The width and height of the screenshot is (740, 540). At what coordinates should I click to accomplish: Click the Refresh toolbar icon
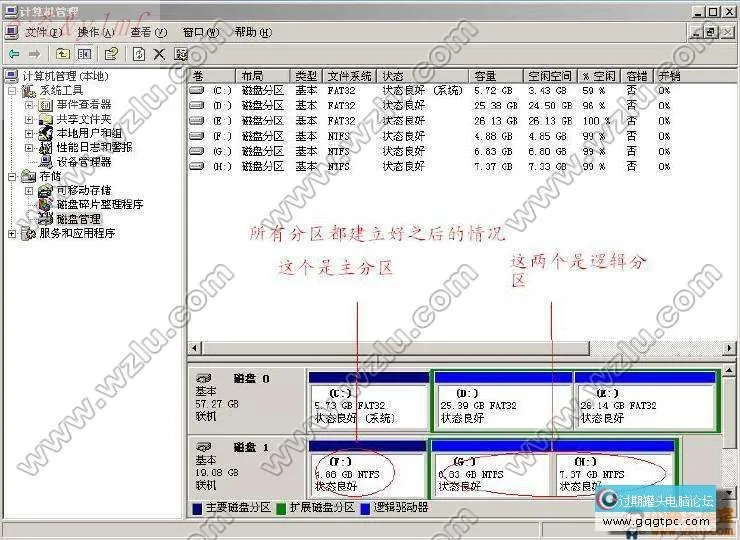tap(139, 54)
